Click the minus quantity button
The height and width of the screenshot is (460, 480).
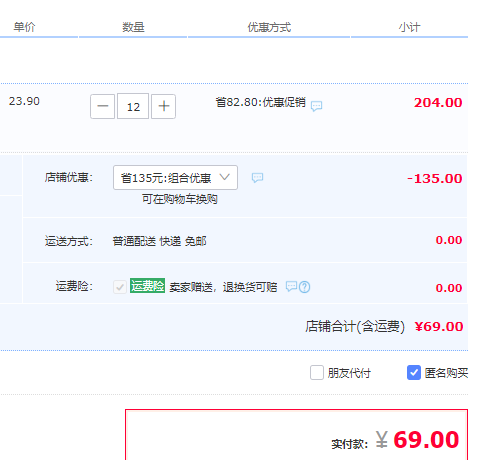coord(102,106)
